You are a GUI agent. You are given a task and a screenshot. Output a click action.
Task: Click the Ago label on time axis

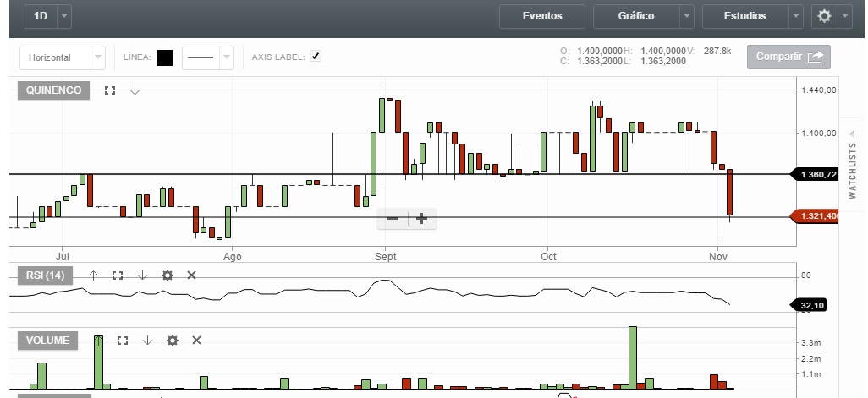[233, 257]
